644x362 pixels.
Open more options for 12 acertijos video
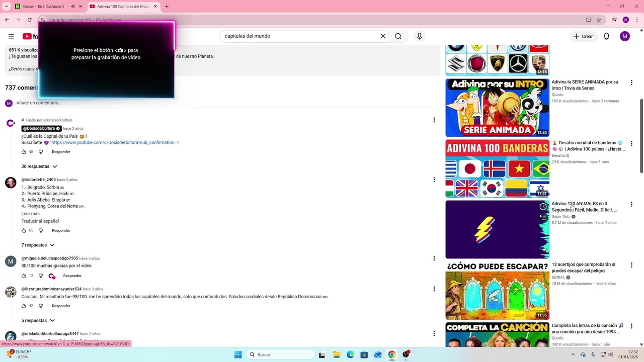pos(631,265)
